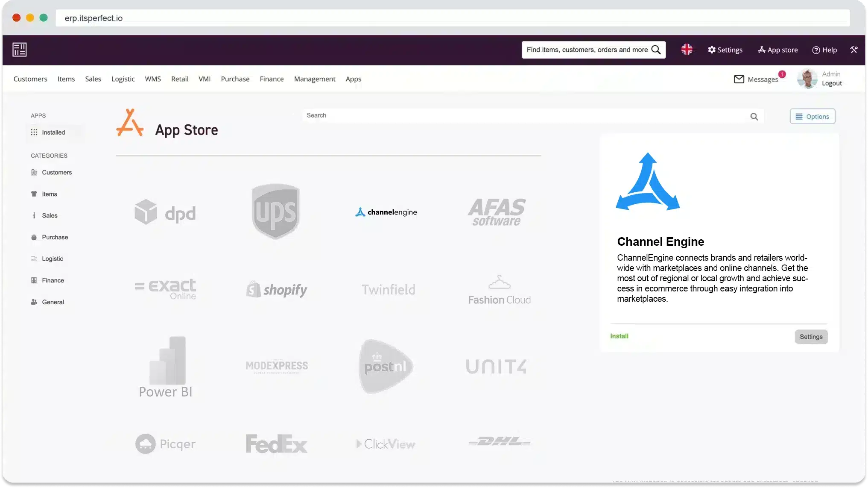This screenshot has width=868, height=488.
Task: Open Channel Engine Settings button
Action: point(811,337)
